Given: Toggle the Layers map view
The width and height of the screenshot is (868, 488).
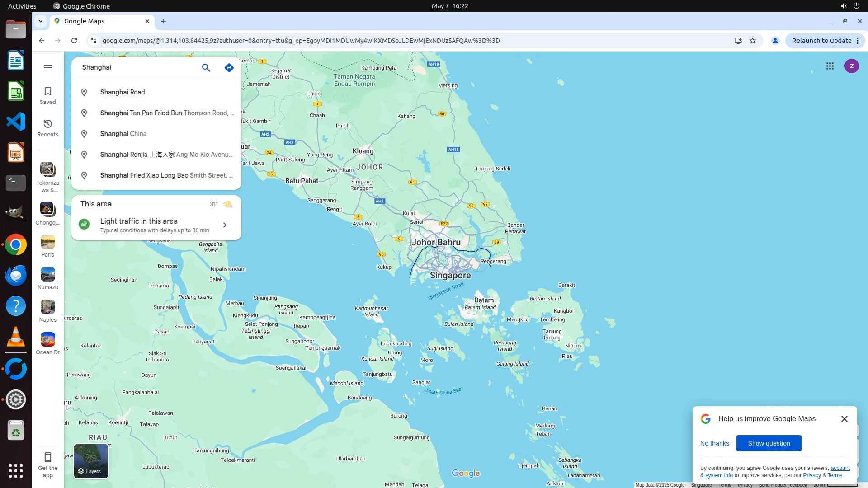Looking at the screenshot, I should pyautogui.click(x=91, y=461).
